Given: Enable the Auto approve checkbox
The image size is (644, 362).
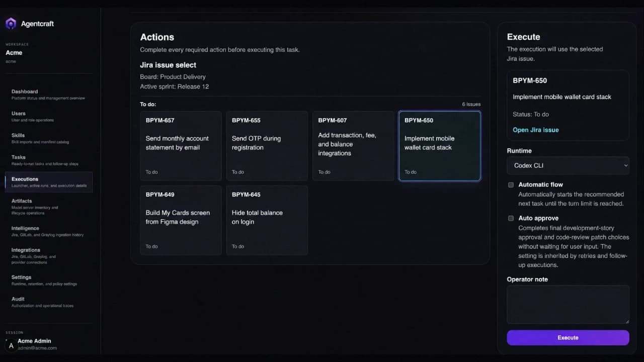Looking at the screenshot, I should point(511,218).
